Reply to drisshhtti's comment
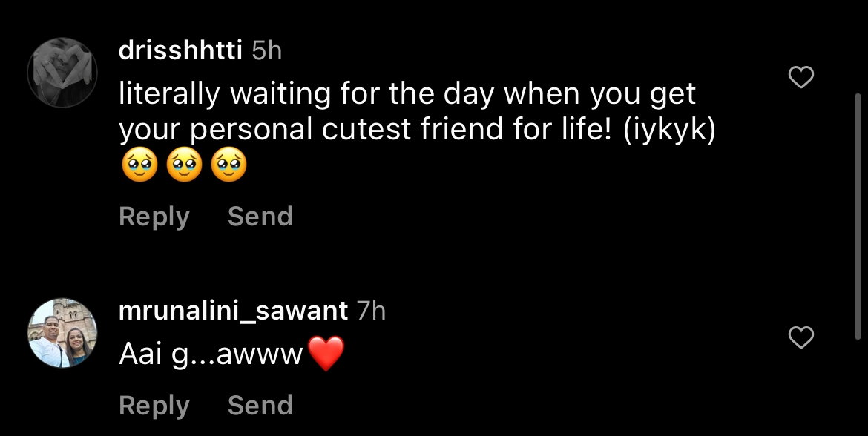 [x=154, y=217]
